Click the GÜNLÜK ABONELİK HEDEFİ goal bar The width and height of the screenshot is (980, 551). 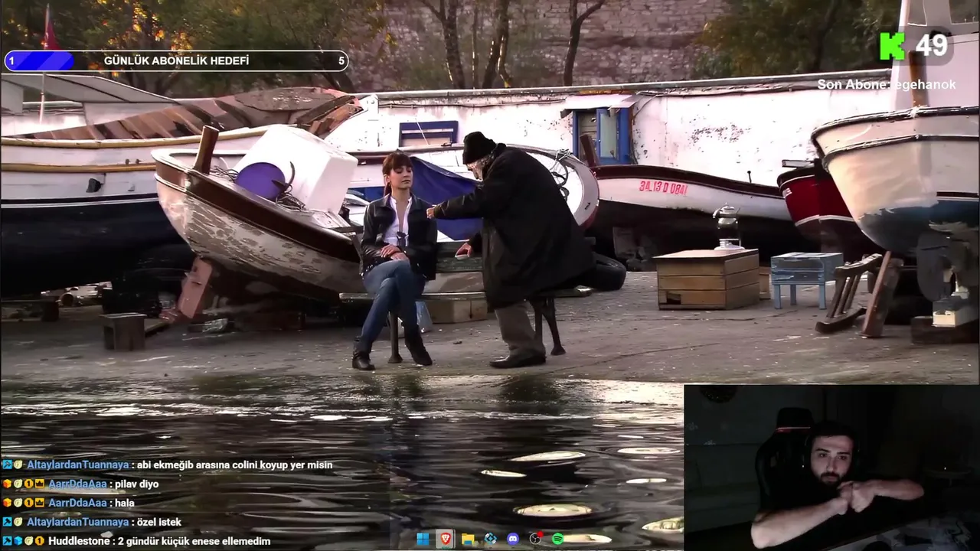coord(176,60)
